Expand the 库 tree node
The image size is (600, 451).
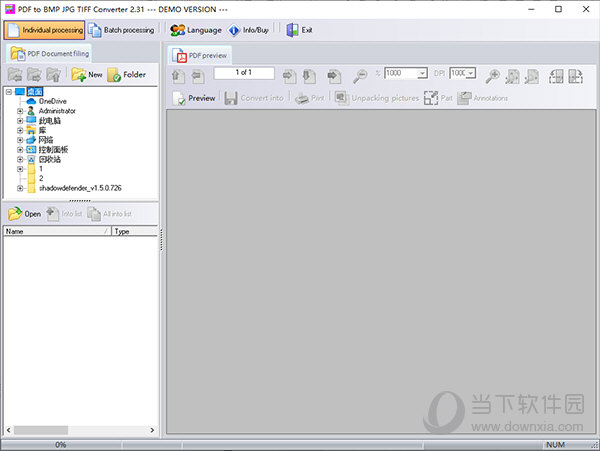[20, 130]
